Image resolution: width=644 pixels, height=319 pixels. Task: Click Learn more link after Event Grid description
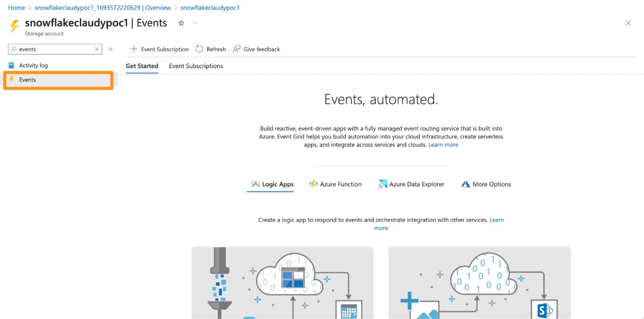[x=443, y=145]
